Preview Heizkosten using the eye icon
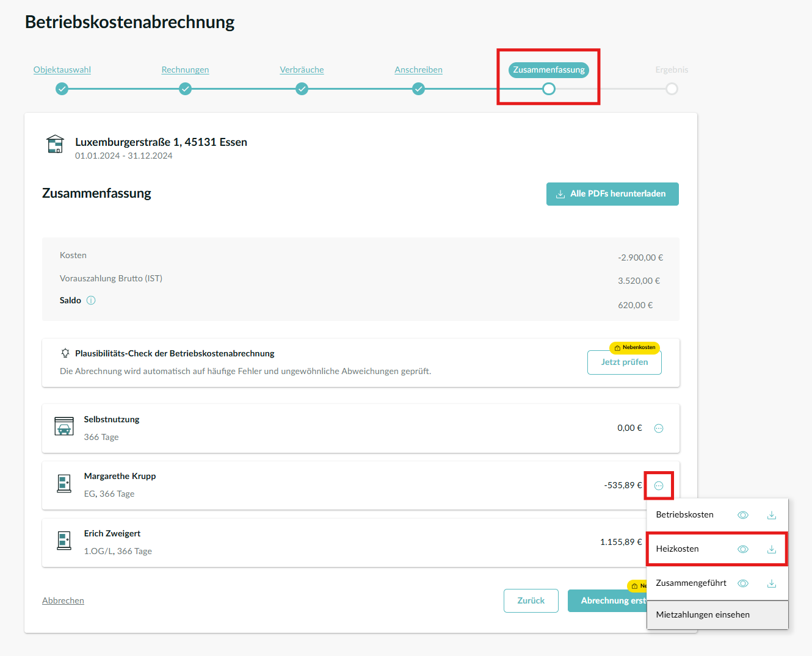812x656 pixels. [742, 549]
